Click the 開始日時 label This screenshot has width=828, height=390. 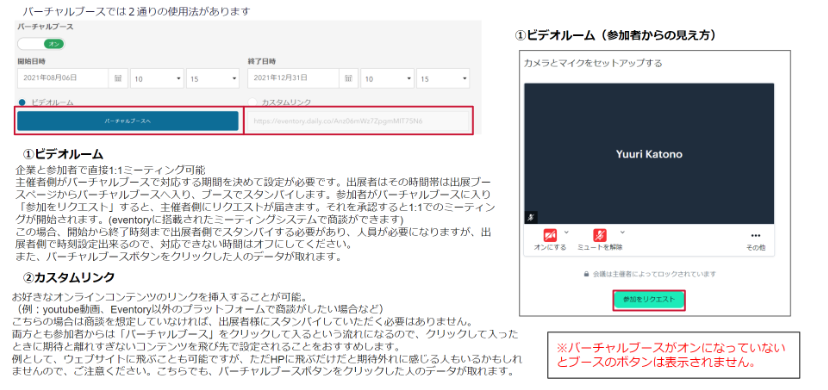32,61
